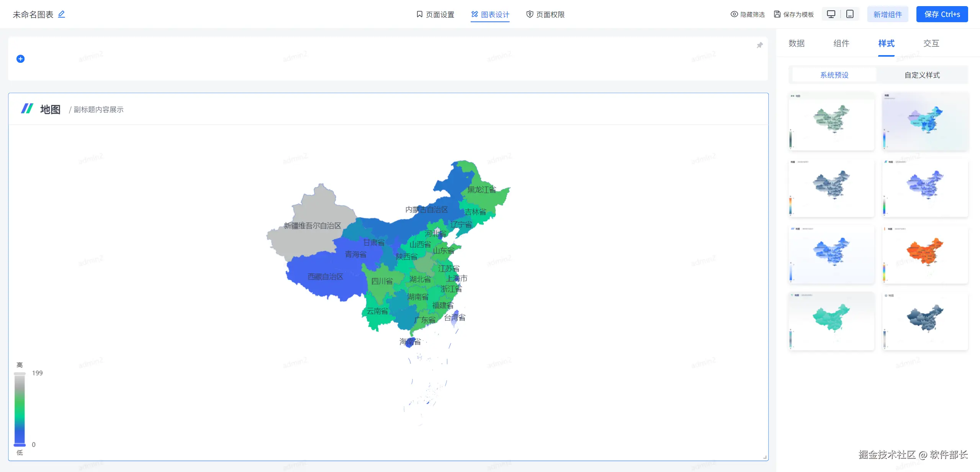This screenshot has width=980, height=472.
Task: Choose the orange map style thumbnail
Action: pos(924,255)
